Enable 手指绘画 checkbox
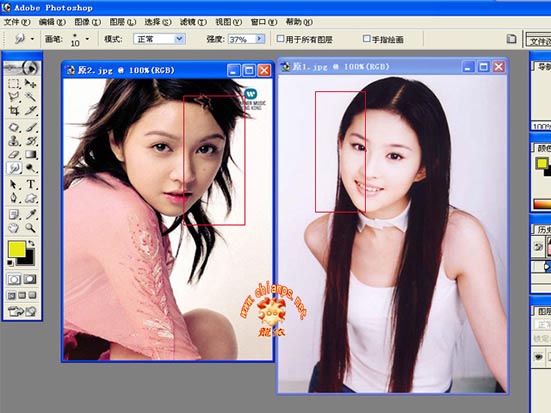This screenshot has width=551, height=413. tap(367, 38)
